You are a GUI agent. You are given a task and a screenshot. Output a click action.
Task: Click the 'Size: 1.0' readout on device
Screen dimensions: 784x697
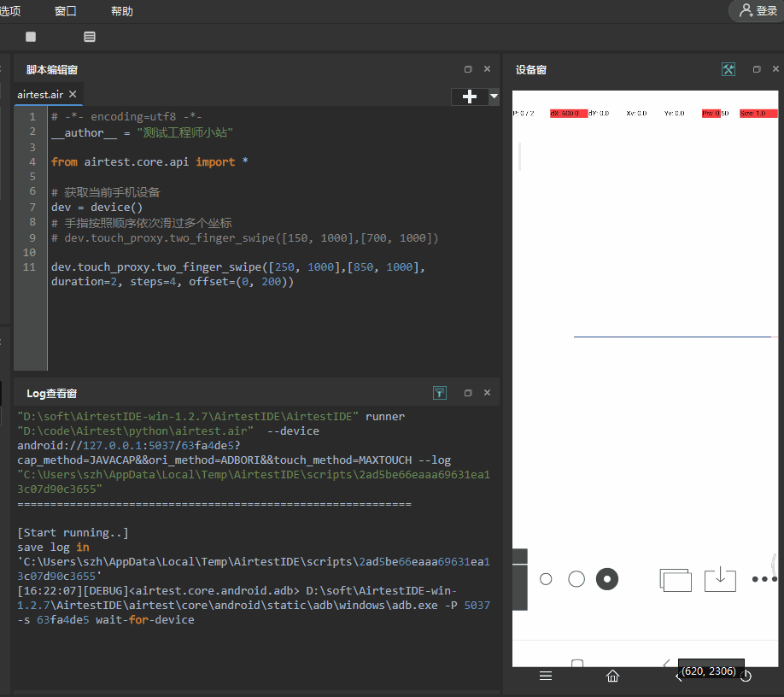(758, 114)
